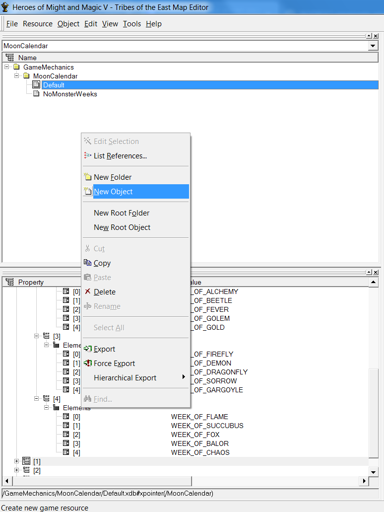The width and height of the screenshot is (384, 512).
Task: Open the Tools menu
Action: tap(132, 24)
